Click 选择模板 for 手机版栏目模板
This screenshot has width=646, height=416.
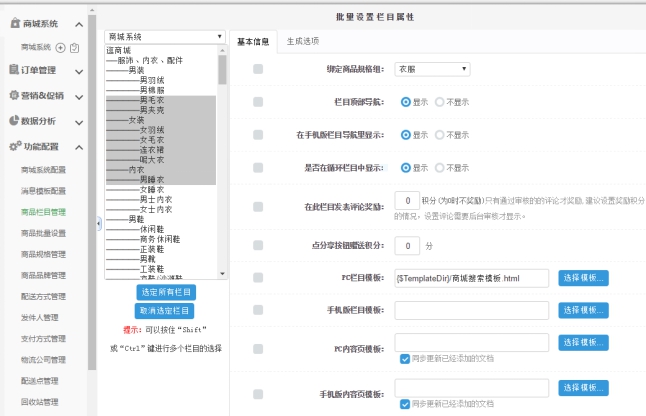click(583, 310)
